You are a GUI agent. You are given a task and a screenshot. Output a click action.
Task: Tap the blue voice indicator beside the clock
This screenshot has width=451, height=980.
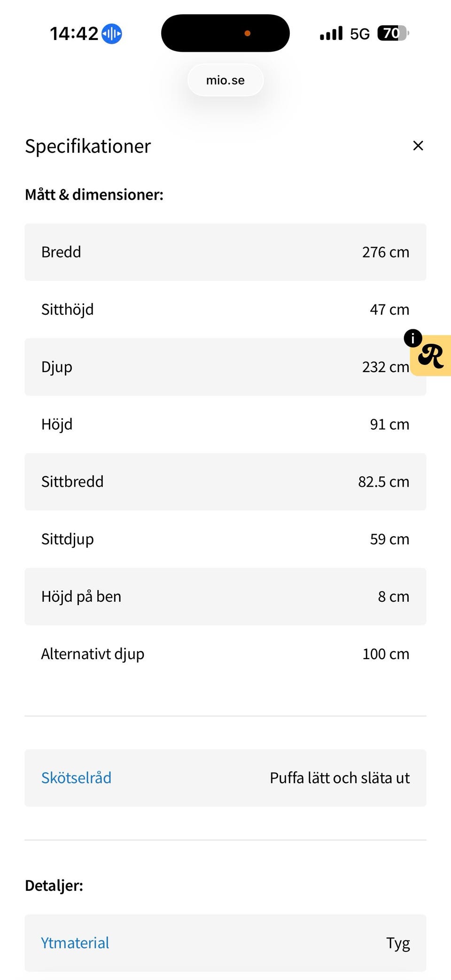click(112, 34)
